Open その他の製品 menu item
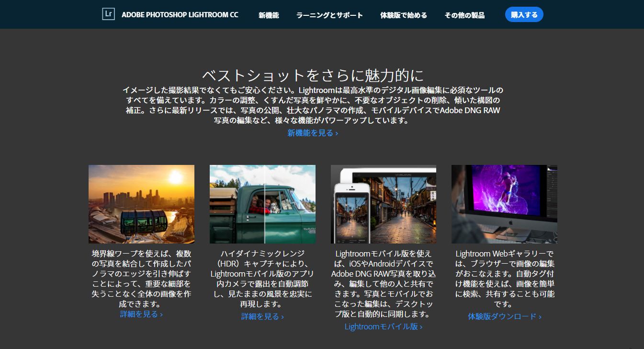This screenshot has width=644, height=349. (464, 15)
